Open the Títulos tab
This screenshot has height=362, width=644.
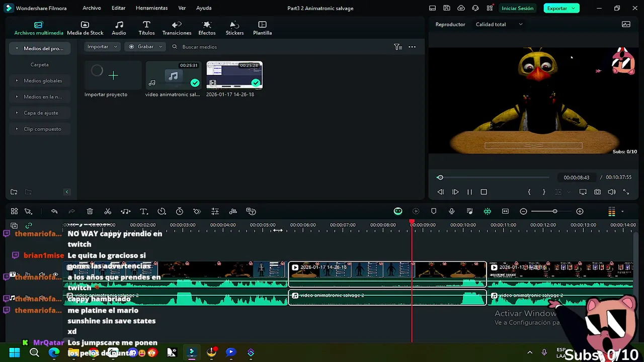146,28
